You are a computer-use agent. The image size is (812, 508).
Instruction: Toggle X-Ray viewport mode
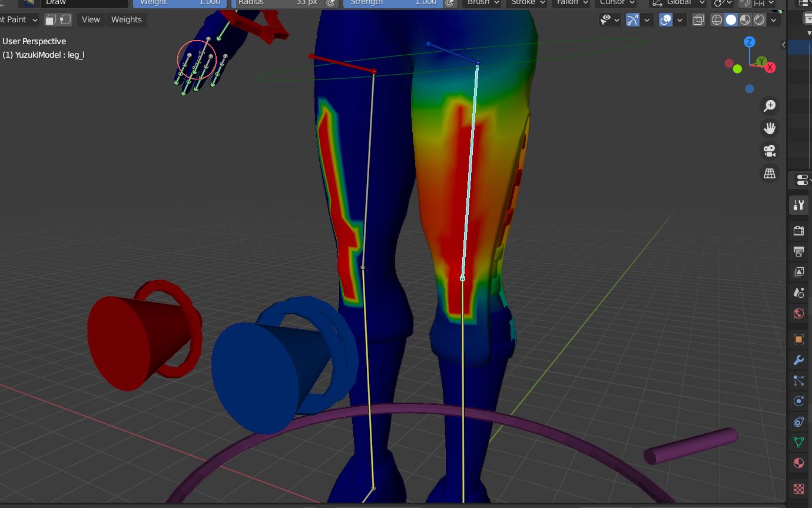698,19
